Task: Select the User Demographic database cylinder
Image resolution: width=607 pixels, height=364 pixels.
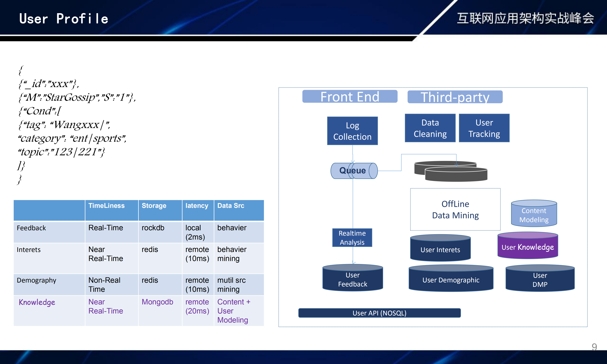Action: pyautogui.click(x=450, y=280)
